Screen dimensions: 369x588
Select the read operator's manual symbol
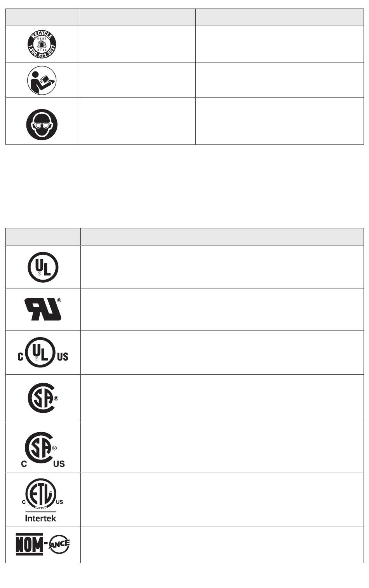click(42, 81)
